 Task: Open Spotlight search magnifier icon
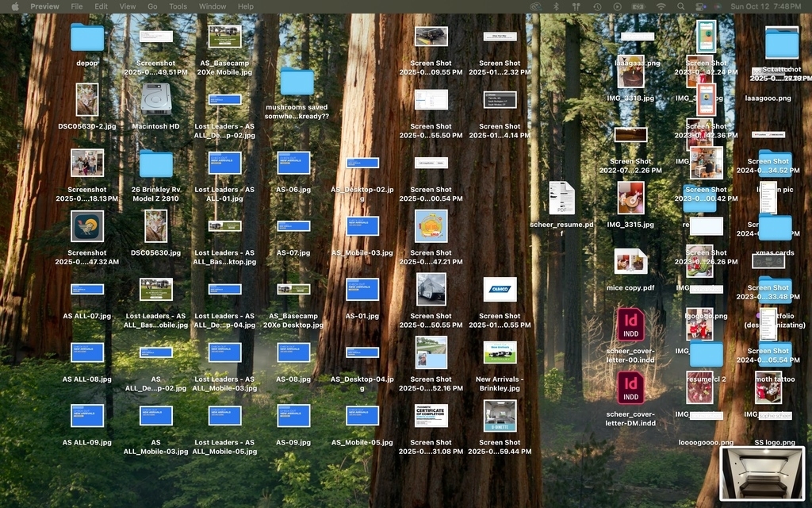click(x=681, y=6)
